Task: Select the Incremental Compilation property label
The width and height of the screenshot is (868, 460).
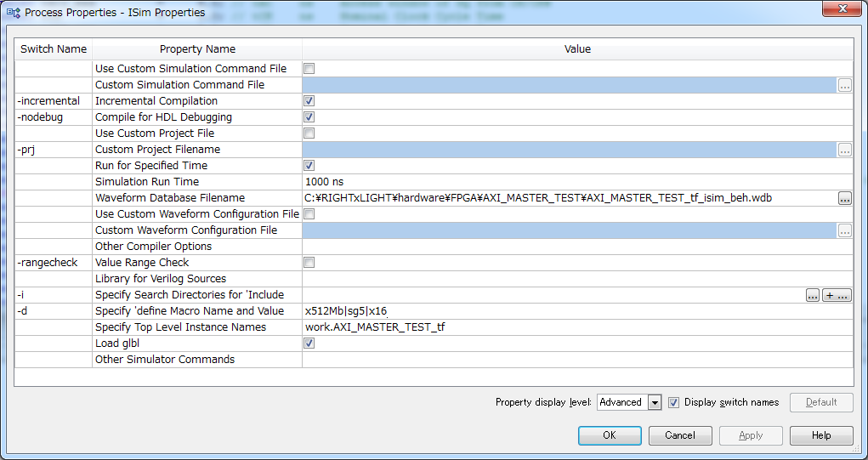Action: click(x=156, y=100)
